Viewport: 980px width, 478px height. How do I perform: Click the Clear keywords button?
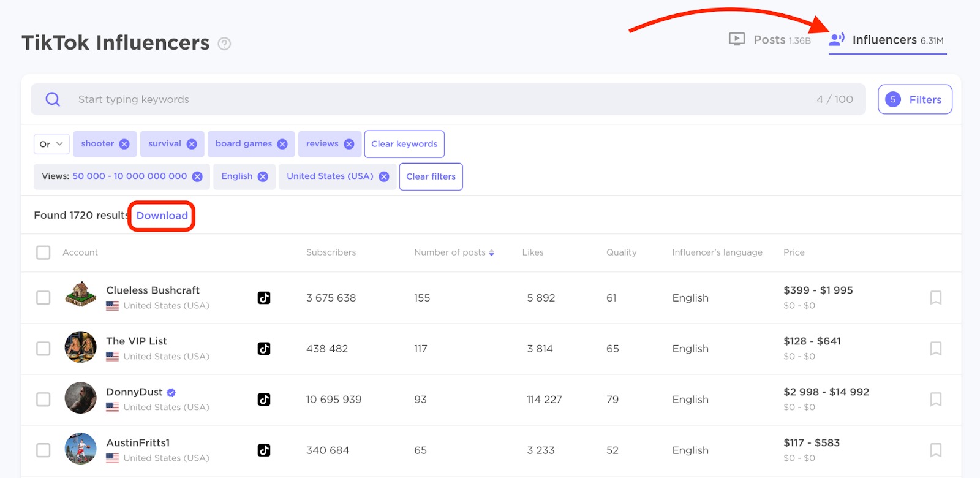[x=404, y=144]
